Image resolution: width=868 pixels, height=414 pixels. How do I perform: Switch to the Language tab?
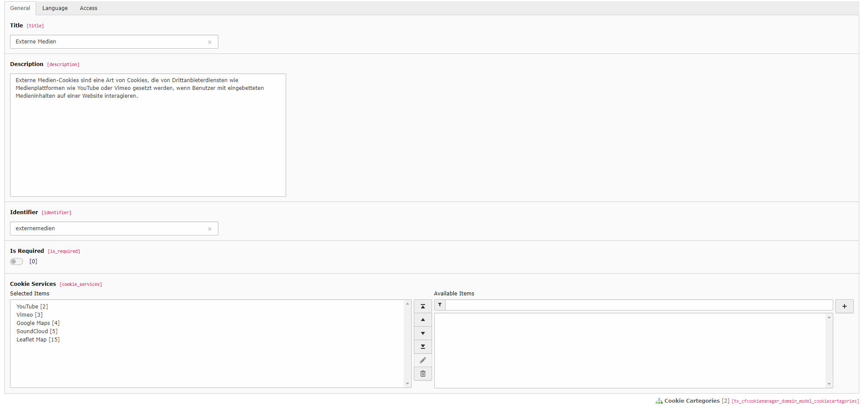pos(55,8)
